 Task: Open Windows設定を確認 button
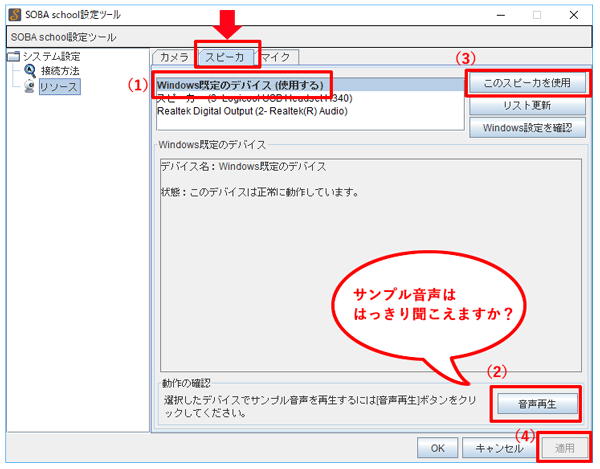527,127
